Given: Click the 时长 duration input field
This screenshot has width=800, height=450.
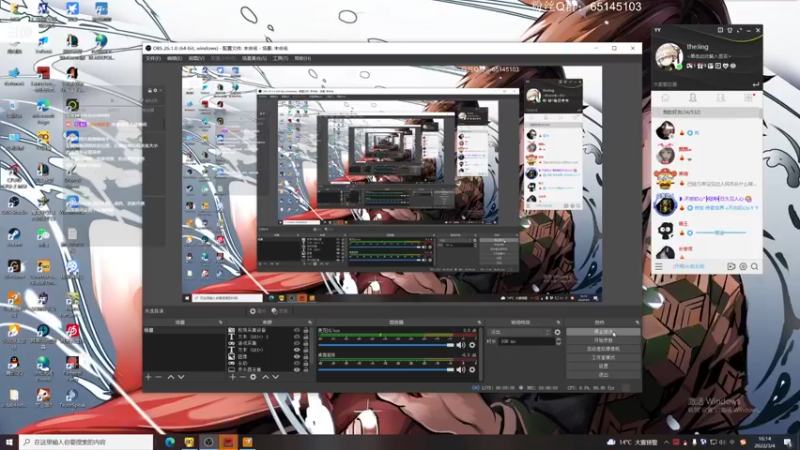Looking at the screenshot, I should point(527,341).
